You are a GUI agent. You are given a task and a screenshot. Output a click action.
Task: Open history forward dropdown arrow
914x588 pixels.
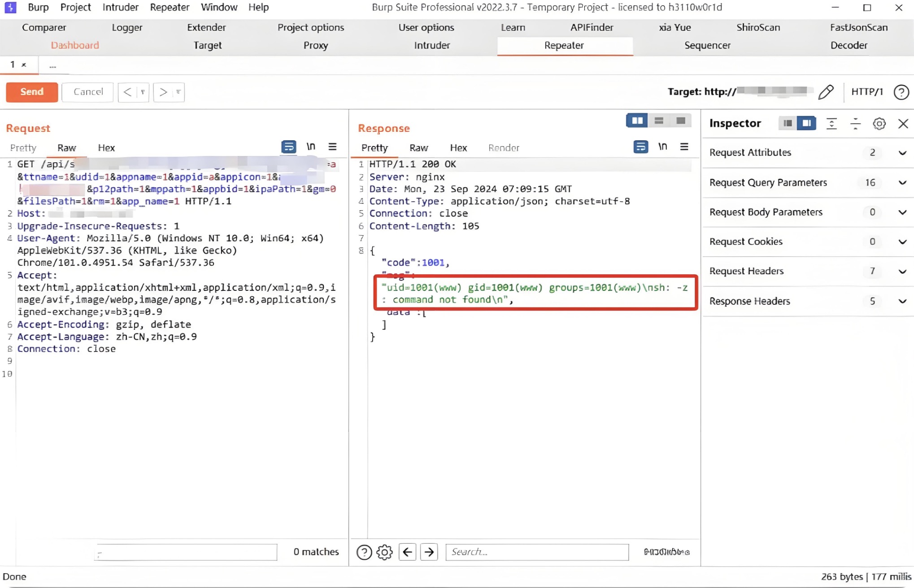[178, 92]
